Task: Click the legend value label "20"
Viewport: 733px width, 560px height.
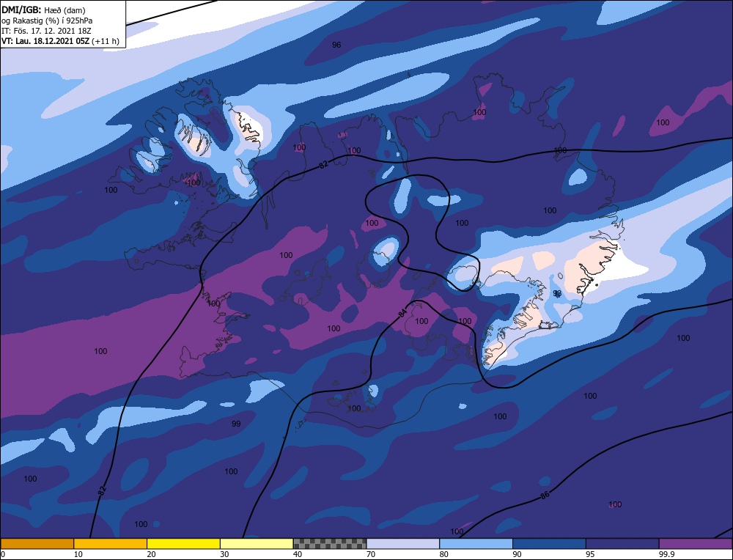Action: [x=152, y=554]
